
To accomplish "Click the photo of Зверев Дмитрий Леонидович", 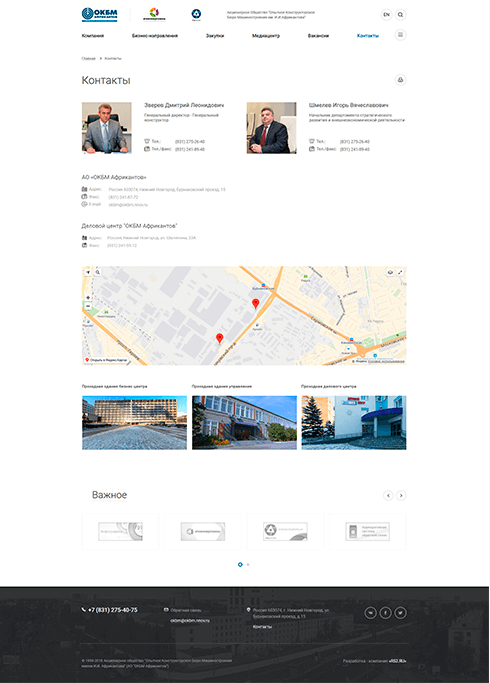I will point(107,128).
